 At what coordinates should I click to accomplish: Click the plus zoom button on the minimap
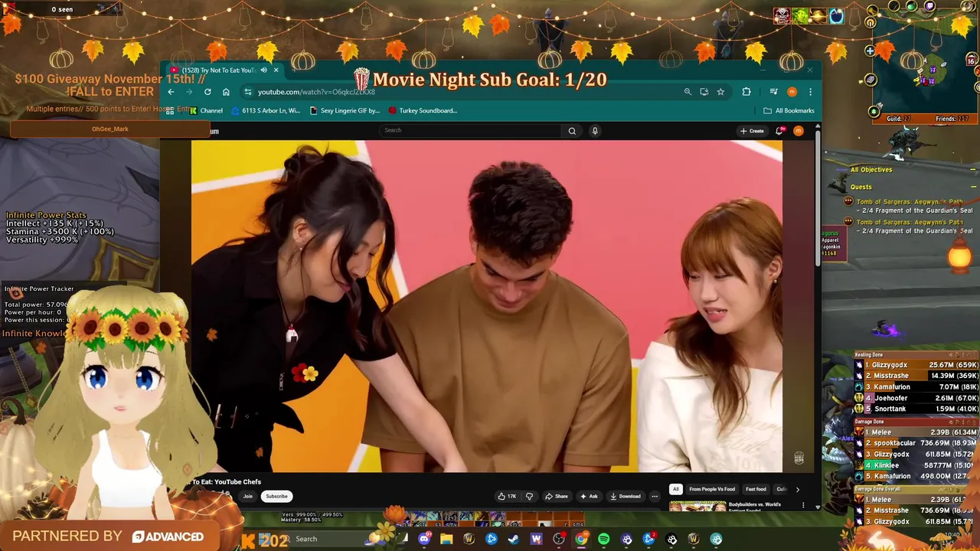[x=870, y=51]
